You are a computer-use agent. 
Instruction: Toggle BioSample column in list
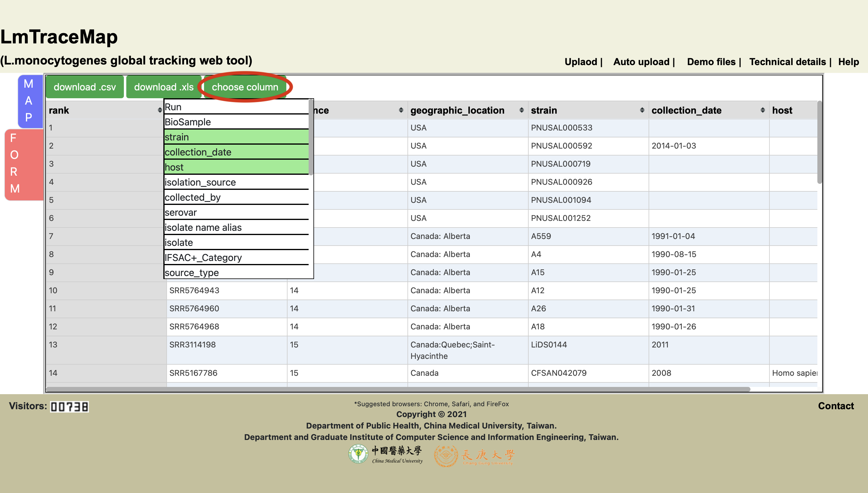pos(236,122)
